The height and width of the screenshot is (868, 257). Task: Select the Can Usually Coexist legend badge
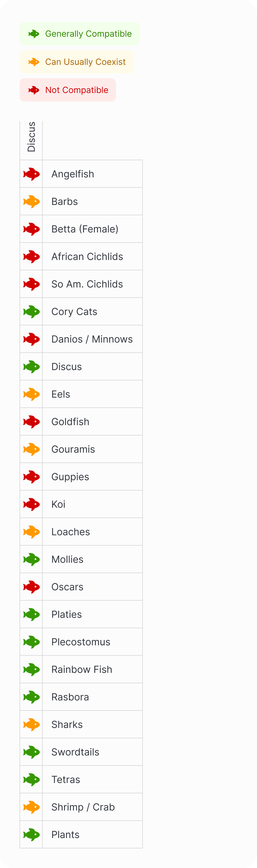coord(77,62)
